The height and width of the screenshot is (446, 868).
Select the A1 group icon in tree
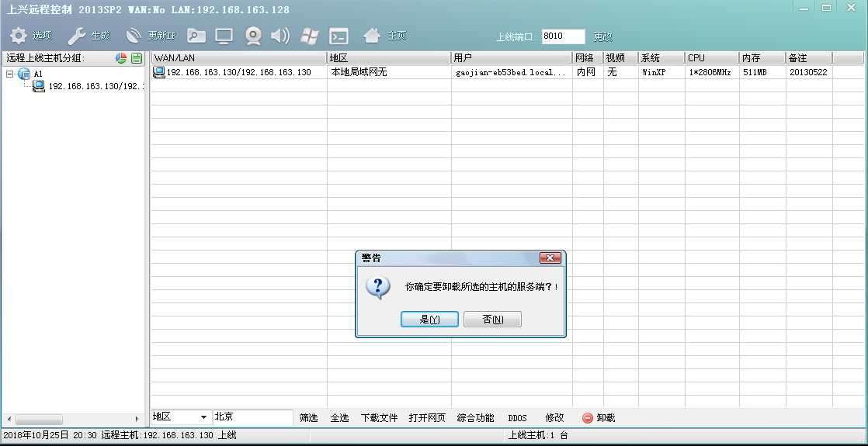24,74
